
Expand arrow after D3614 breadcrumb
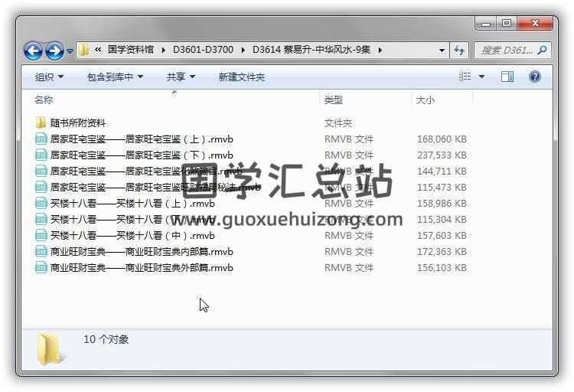380,50
